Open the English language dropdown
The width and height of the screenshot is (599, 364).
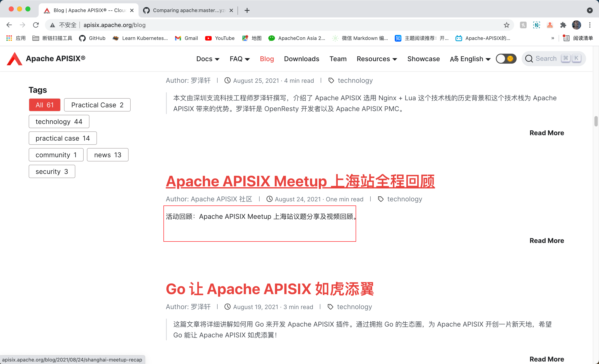[x=470, y=59]
